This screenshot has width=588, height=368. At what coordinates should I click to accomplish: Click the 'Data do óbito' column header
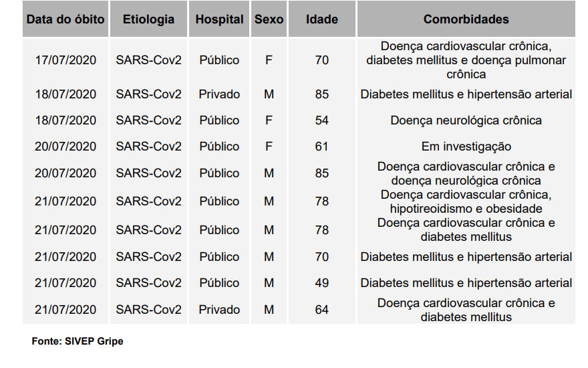coord(65,19)
